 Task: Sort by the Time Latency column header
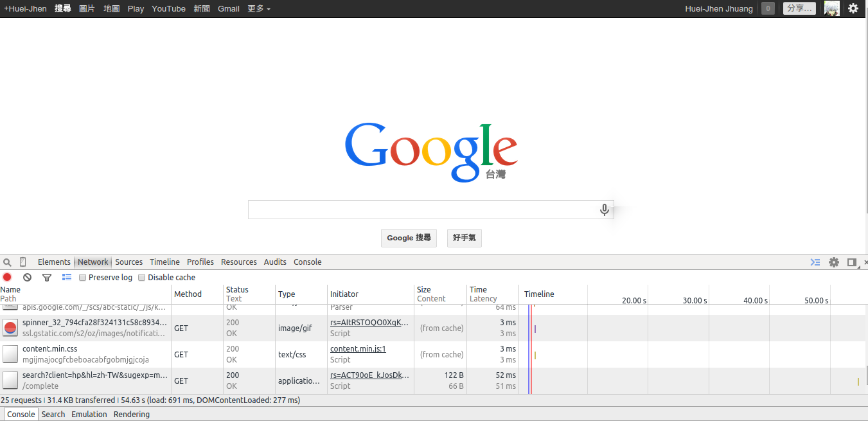(x=493, y=294)
